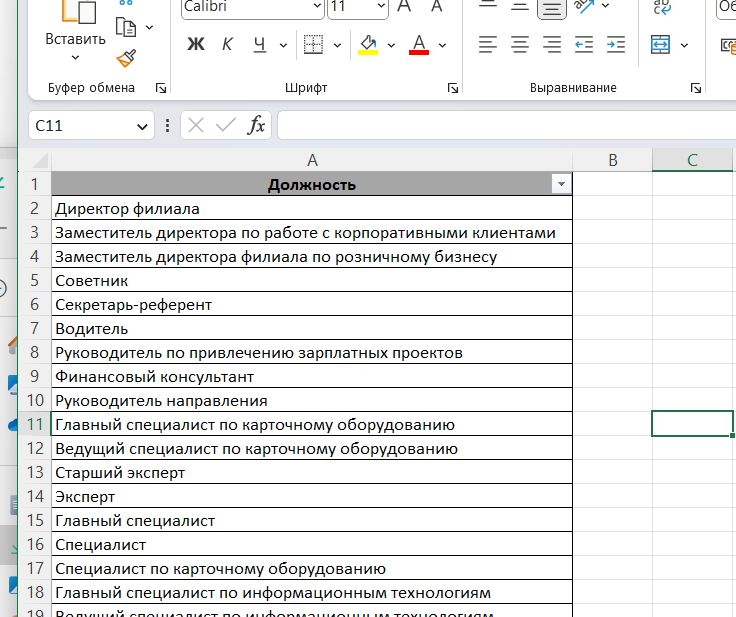Click Cancel X in formula bar

(x=196, y=125)
